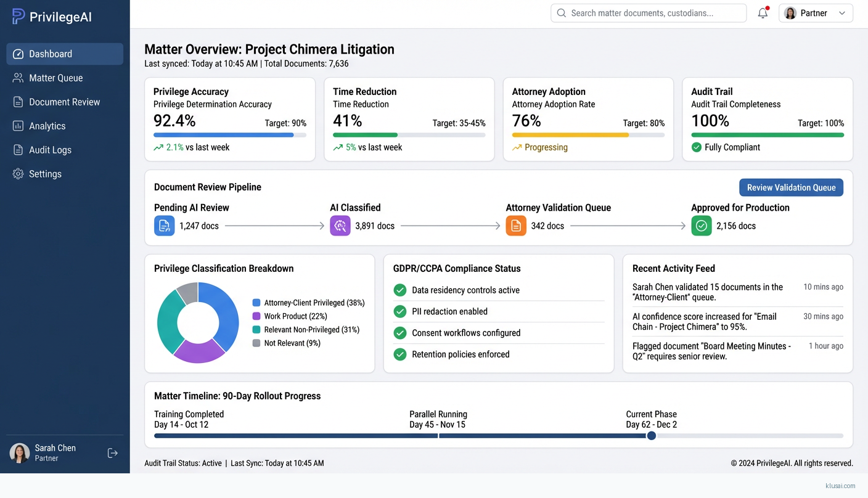Click the Fully Compliant checkmark icon

(697, 147)
